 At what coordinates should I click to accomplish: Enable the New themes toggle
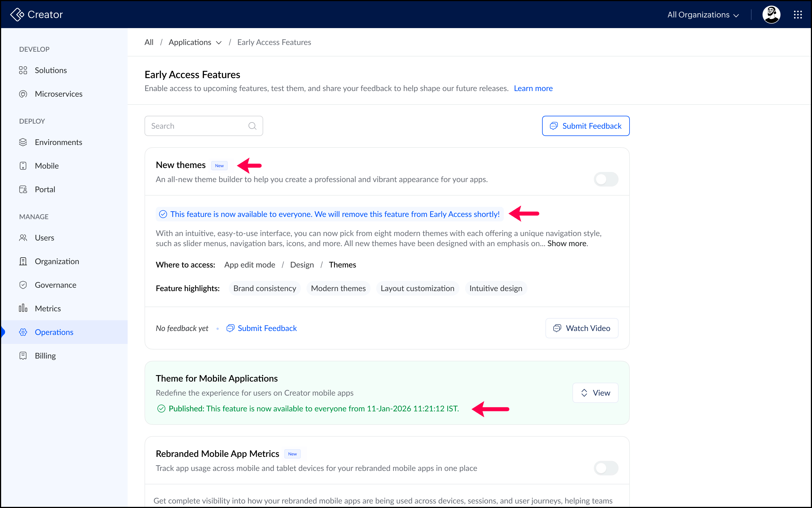coord(606,180)
